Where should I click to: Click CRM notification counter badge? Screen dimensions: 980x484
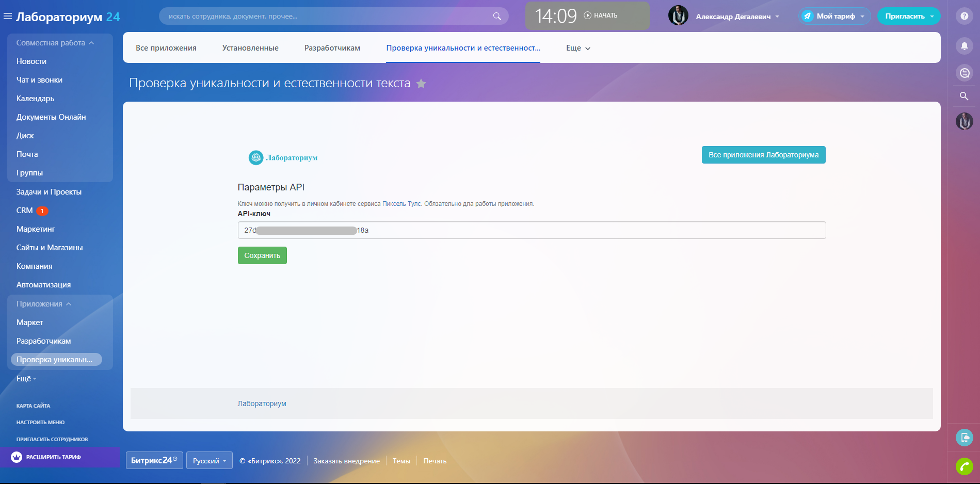[42, 211]
